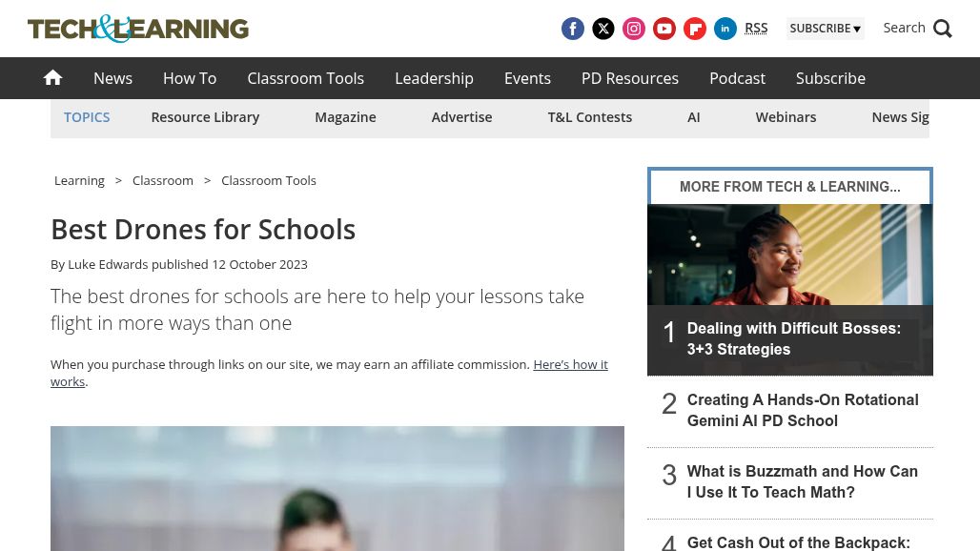
Task: Expand the Subscribe dropdown in header
Action: click(825, 29)
